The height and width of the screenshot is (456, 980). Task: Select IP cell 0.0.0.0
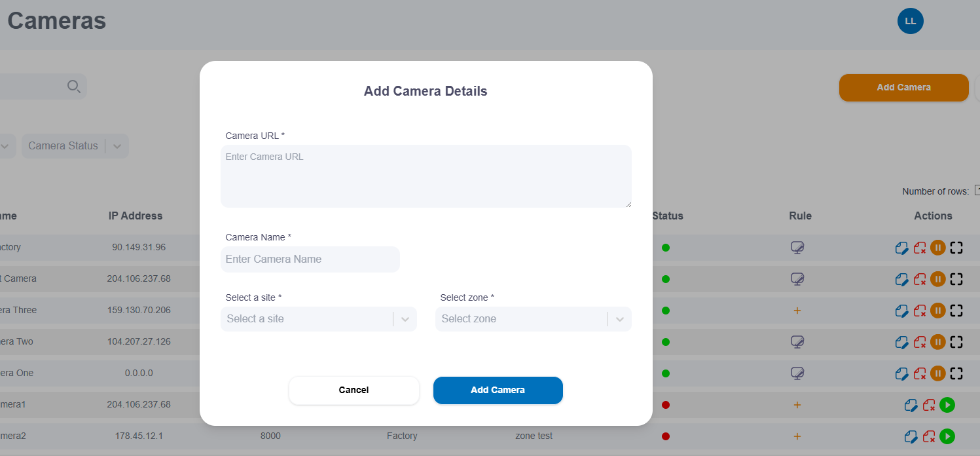click(139, 373)
